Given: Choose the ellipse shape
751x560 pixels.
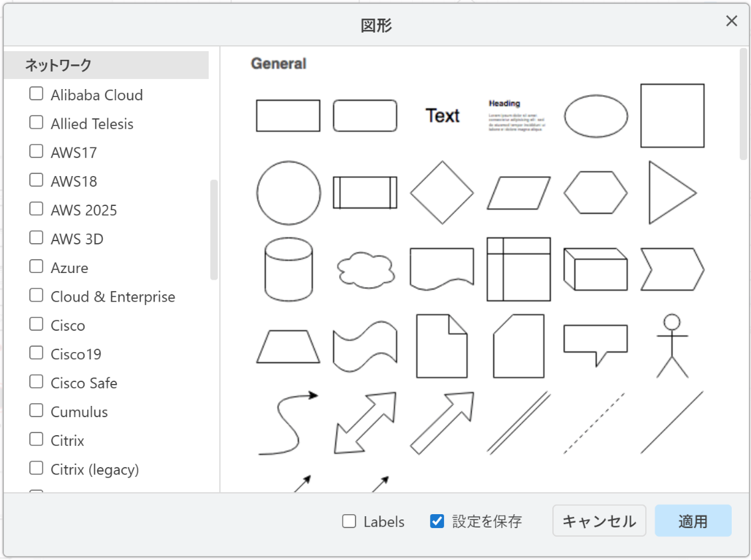Looking at the screenshot, I should tap(596, 116).
